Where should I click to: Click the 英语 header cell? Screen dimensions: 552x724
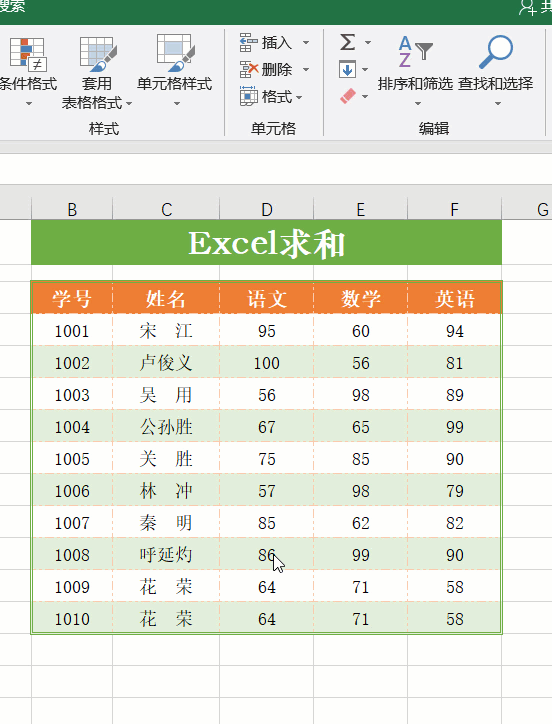click(455, 298)
